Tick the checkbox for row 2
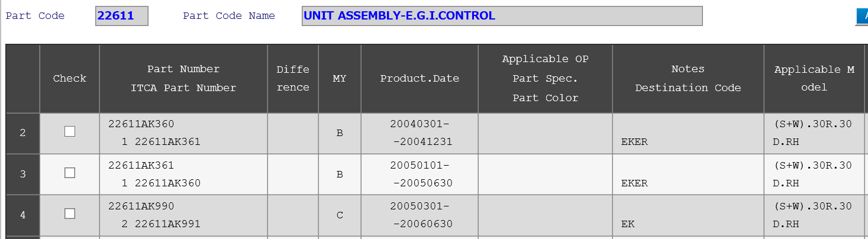The image size is (868, 239). click(x=70, y=131)
